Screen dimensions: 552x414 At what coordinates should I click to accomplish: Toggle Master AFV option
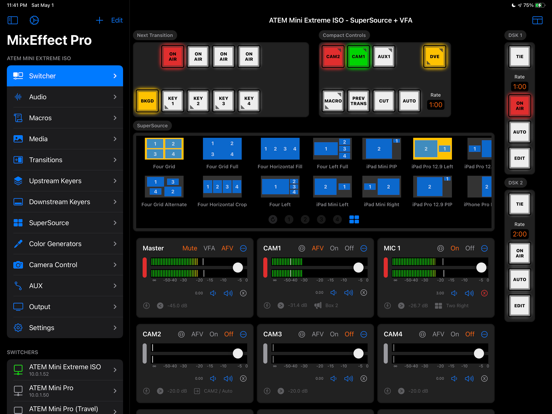click(x=227, y=248)
